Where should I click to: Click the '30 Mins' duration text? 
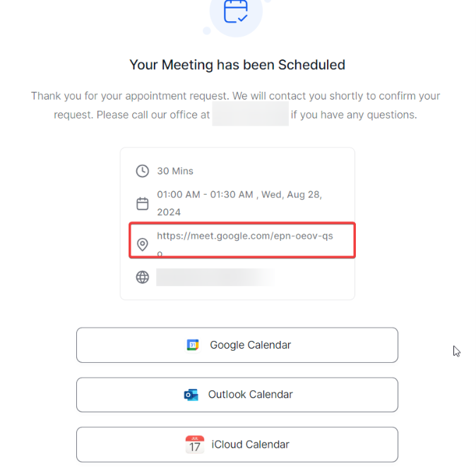[x=175, y=171]
